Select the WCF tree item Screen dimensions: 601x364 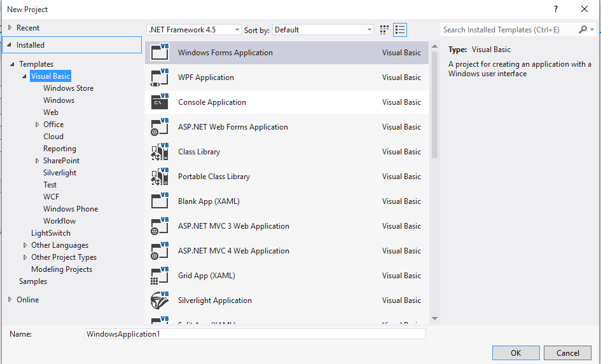(51, 197)
